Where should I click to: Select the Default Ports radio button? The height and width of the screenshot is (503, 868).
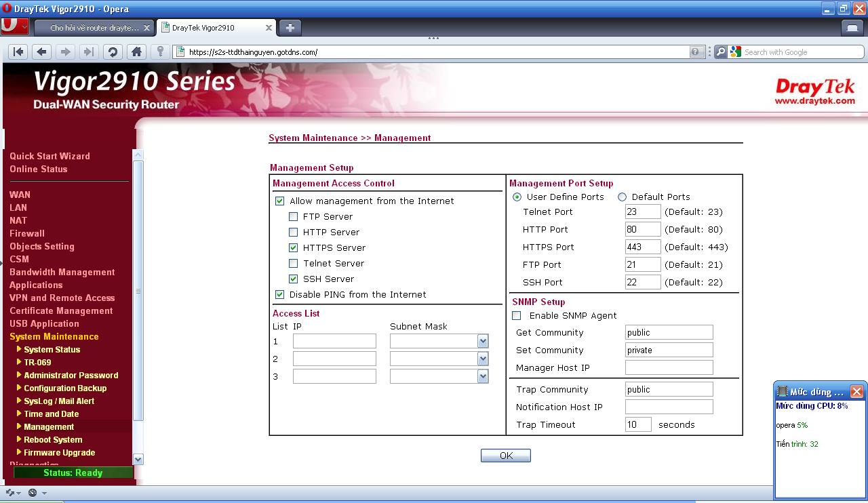(622, 197)
